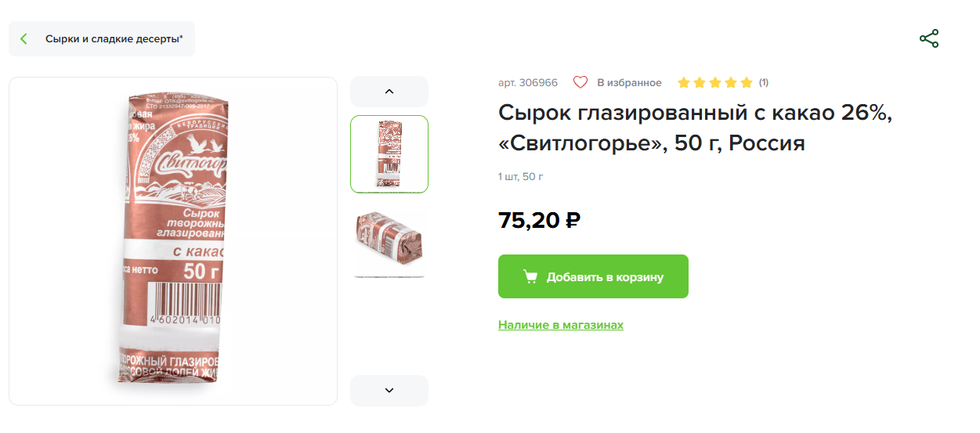
Task: Click the large main product image
Action: [173, 241]
